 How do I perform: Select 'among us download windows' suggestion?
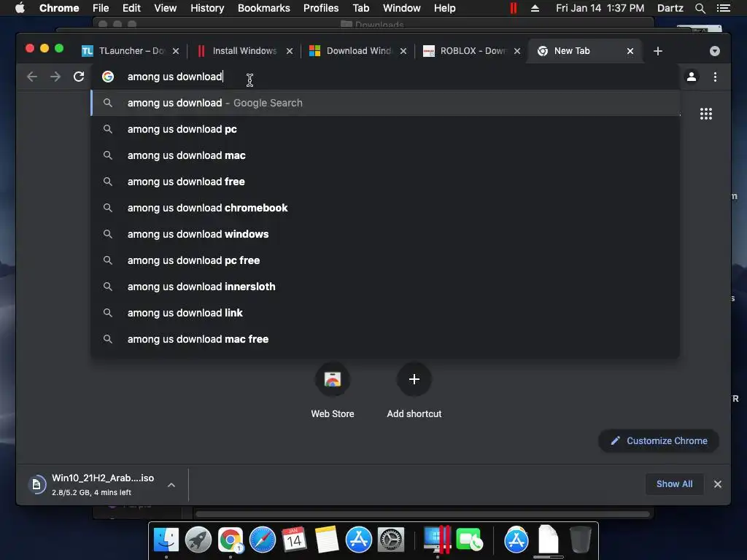[x=385, y=234]
